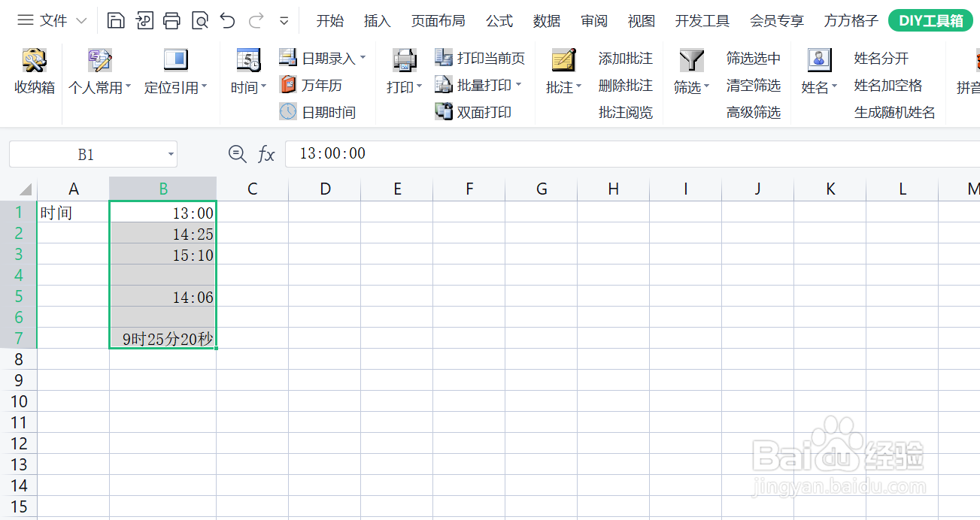Switch to the 公式 tab
This screenshot has height=520, width=980.
(499, 21)
